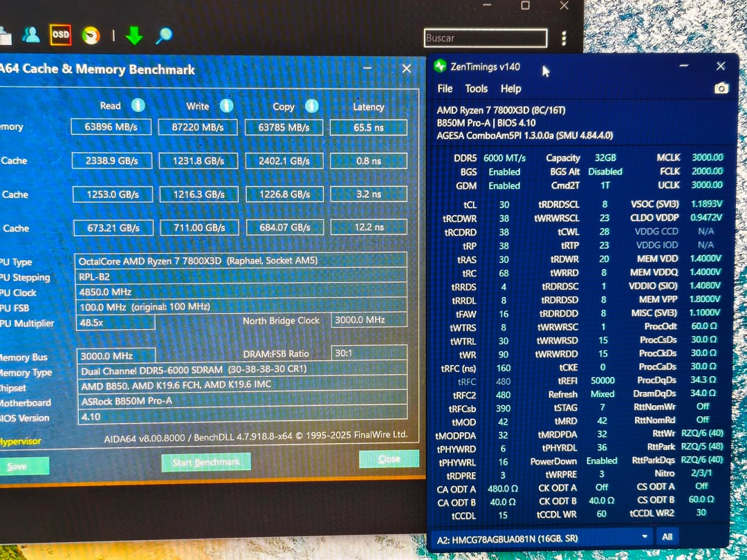Click the OSD toolbar icon
Screen dimensions: 747x560
[x=60, y=35]
